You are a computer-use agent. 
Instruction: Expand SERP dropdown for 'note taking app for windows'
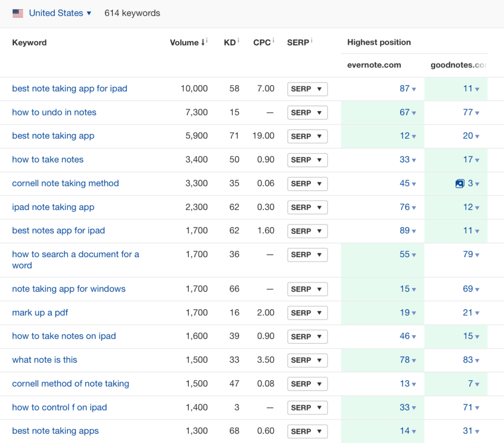(307, 289)
